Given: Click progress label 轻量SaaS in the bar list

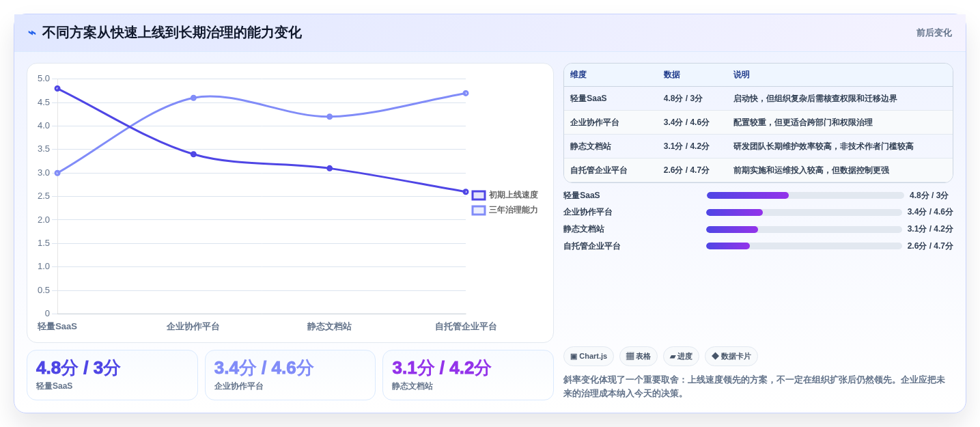Looking at the screenshot, I should (582, 195).
